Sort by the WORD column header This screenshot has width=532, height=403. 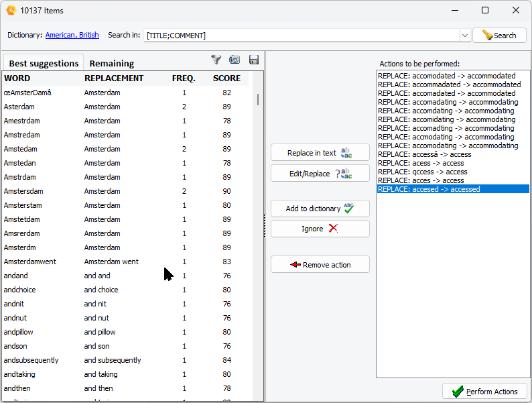[17, 78]
